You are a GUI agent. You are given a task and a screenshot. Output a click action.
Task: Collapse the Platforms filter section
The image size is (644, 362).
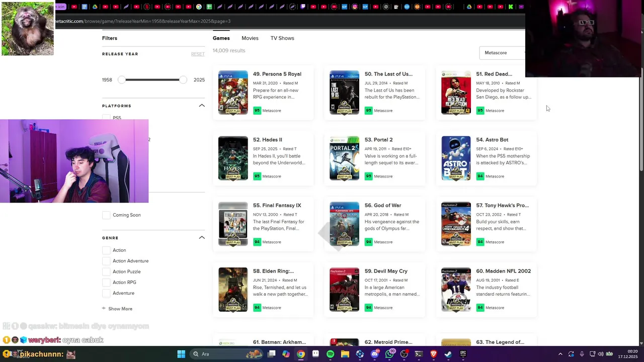(202, 106)
